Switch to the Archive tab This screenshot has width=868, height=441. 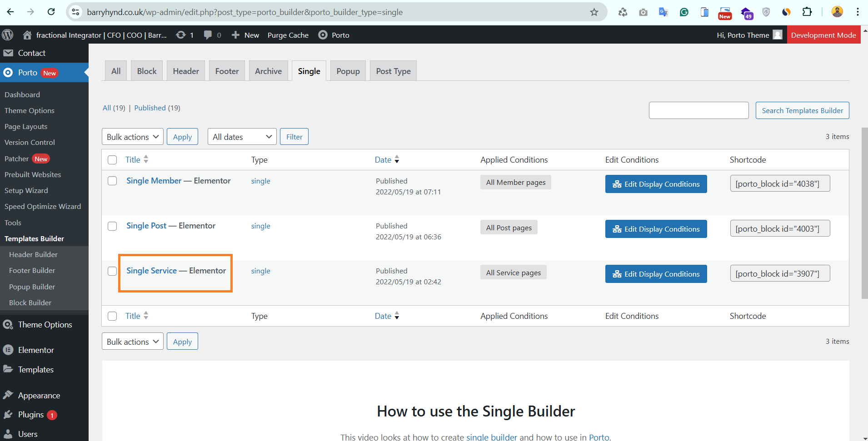click(x=268, y=71)
